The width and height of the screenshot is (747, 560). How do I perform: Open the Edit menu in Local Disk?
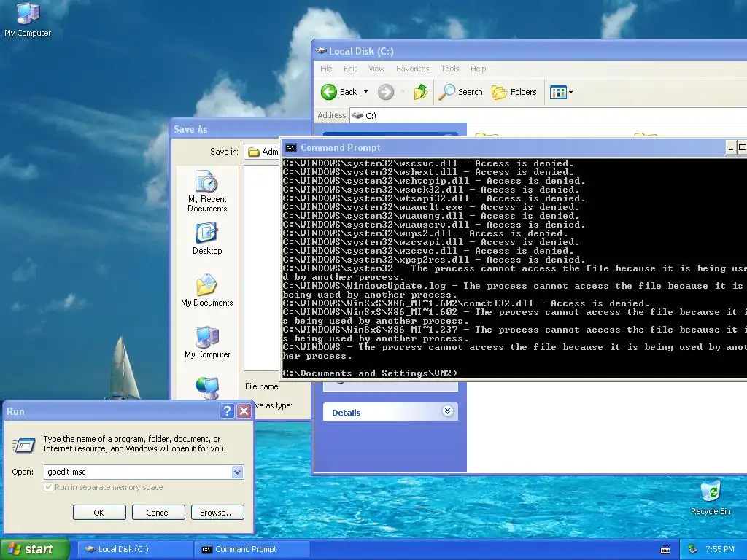pyautogui.click(x=350, y=69)
